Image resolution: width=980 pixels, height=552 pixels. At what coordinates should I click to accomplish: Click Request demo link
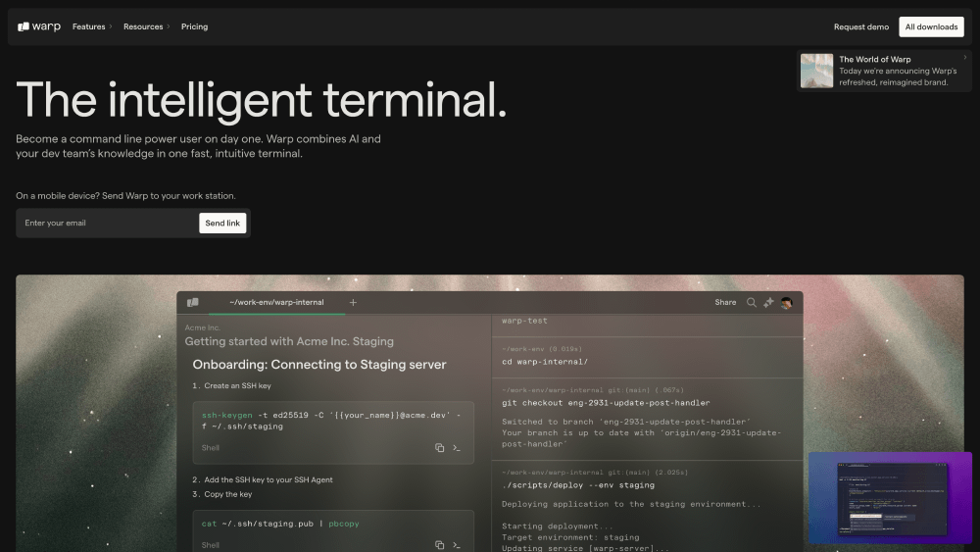coord(860,26)
